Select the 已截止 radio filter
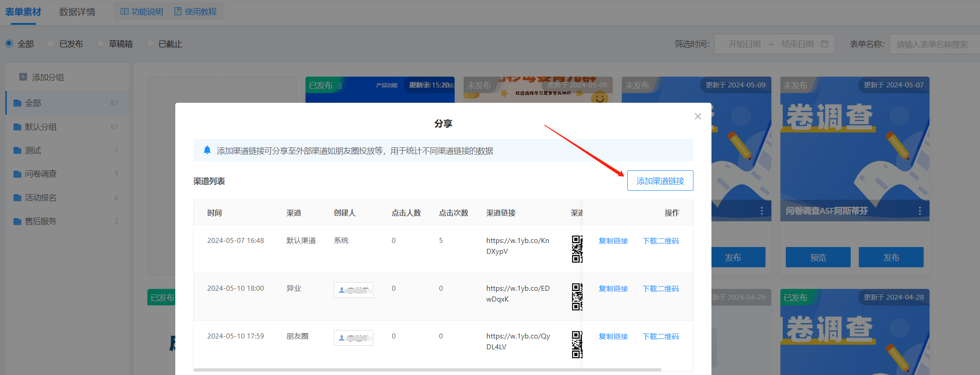This screenshot has height=375, width=980. [150, 44]
